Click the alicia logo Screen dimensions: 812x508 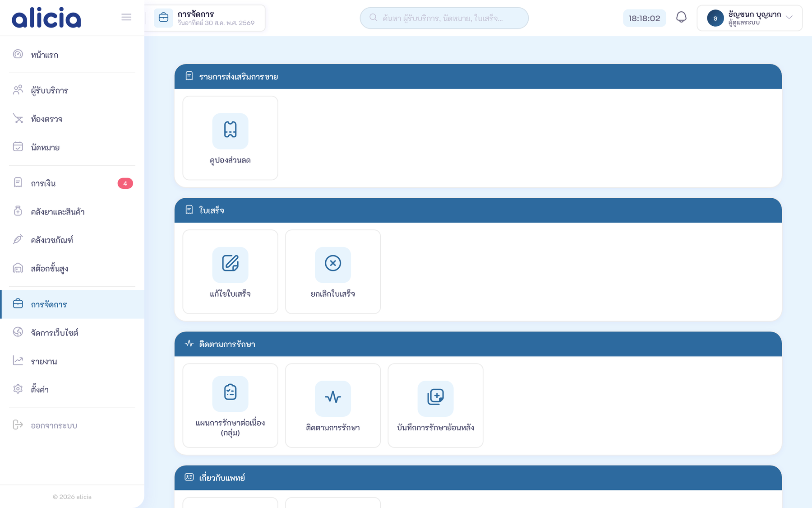coord(46,18)
